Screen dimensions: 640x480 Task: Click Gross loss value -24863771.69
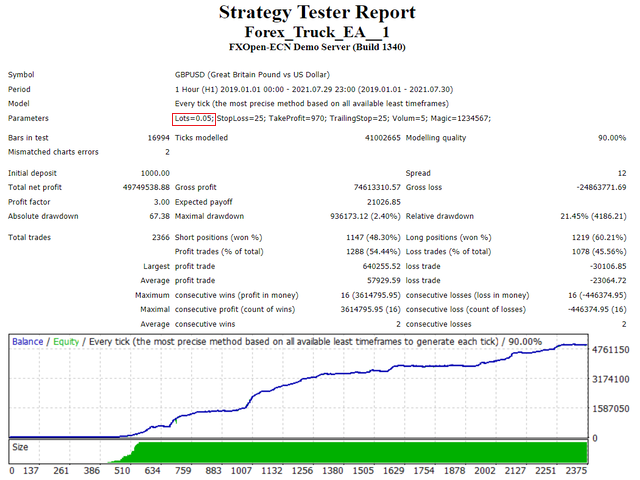coord(601,187)
